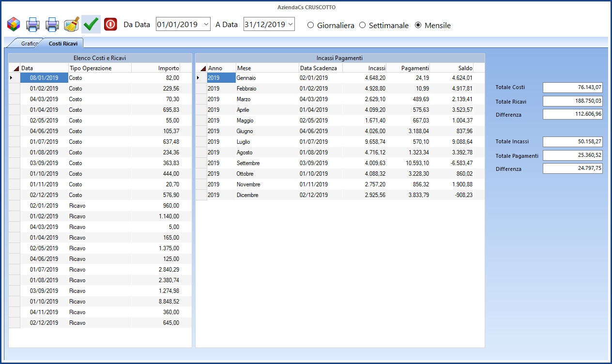Click the colorful cube icon in toolbar
Viewport: 612px width, 364px height.
[x=14, y=24]
